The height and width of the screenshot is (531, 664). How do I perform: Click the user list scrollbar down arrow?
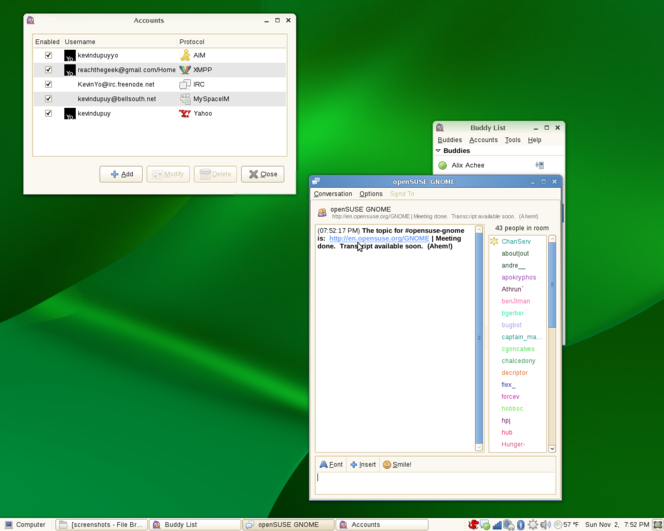point(552,448)
